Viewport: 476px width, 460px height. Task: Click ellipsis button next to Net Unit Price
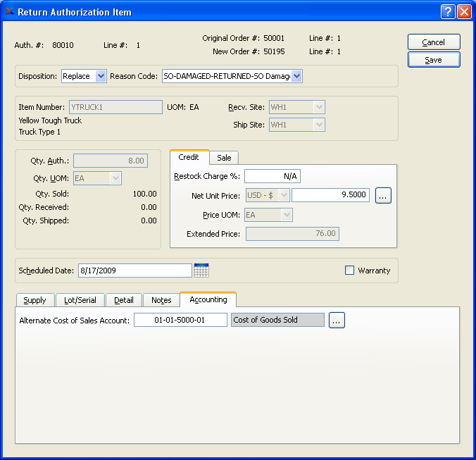coord(383,195)
